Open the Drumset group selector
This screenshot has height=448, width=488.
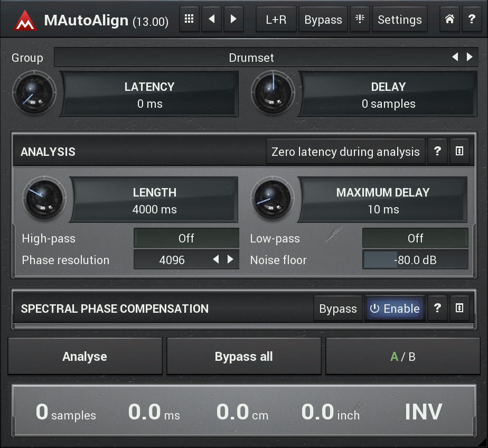(x=251, y=58)
